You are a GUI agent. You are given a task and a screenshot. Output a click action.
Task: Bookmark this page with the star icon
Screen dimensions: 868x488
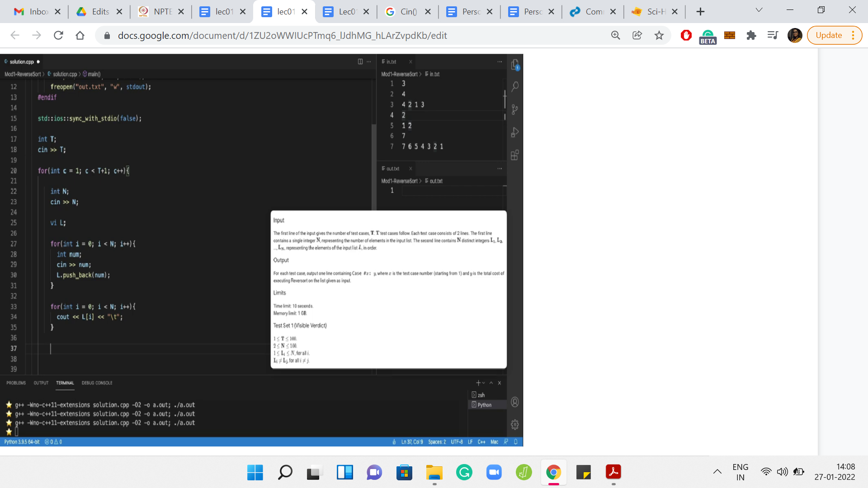659,35
